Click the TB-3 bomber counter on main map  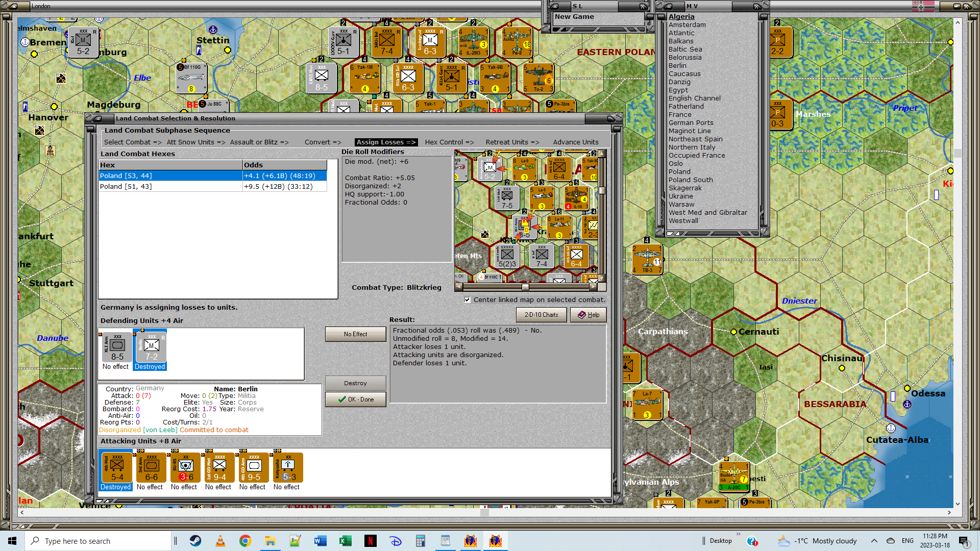point(647,259)
